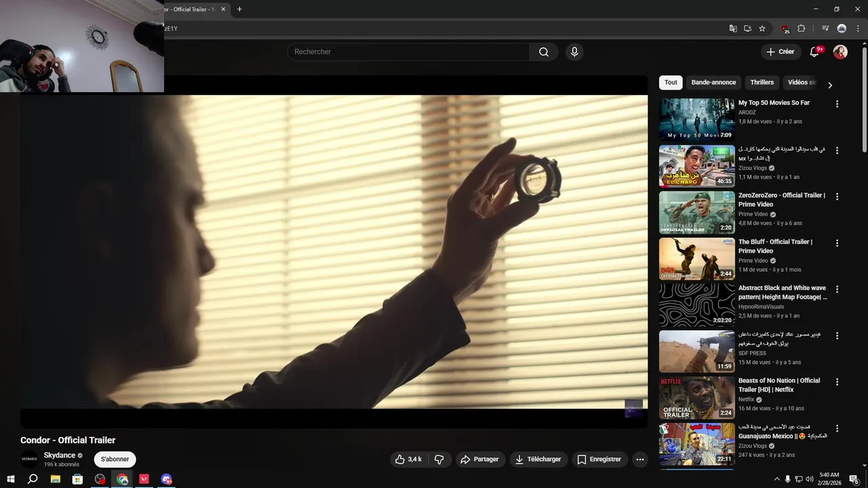Open more actions ellipsis below the video
868x488 pixels.
(x=639, y=460)
